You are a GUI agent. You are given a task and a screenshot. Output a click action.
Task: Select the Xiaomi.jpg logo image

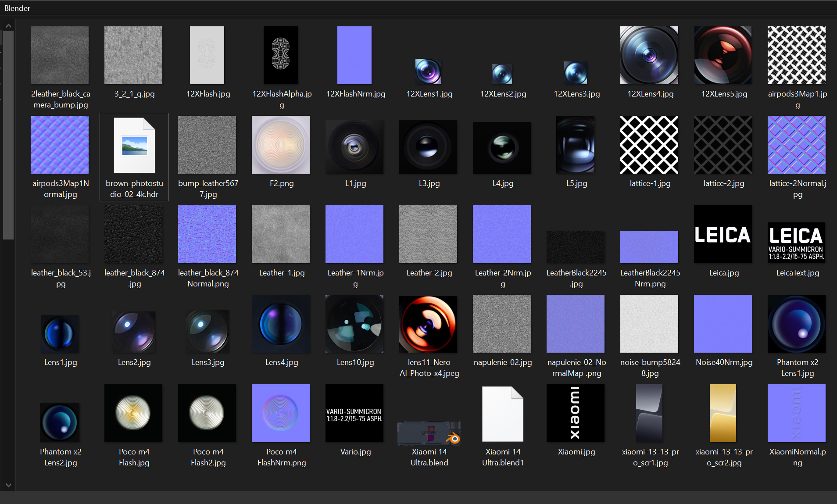point(576,413)
